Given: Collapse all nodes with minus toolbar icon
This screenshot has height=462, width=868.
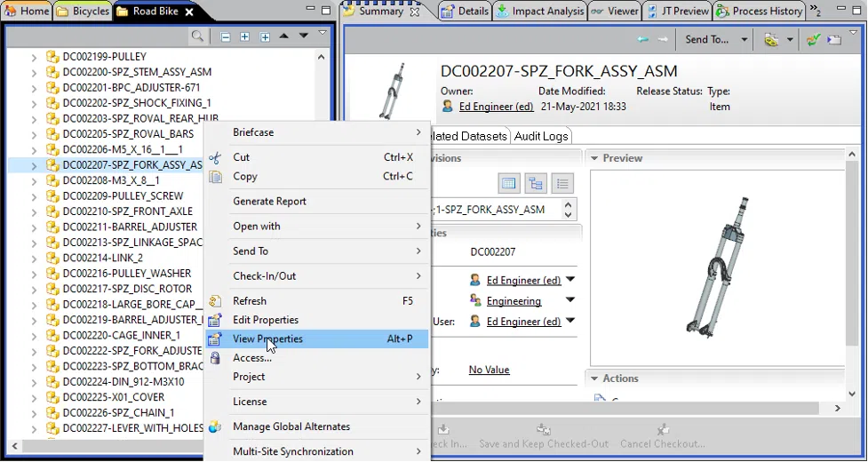Looking at the screenshot, I should coord(226,36).
